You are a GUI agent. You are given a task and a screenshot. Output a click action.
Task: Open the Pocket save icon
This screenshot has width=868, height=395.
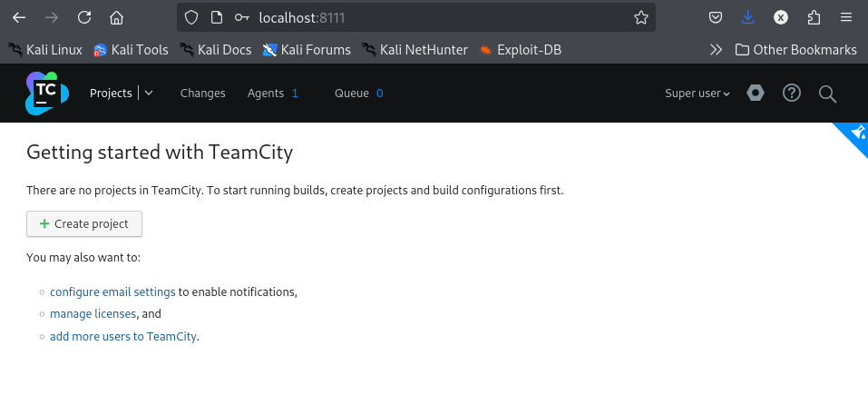tap(716, 18)
